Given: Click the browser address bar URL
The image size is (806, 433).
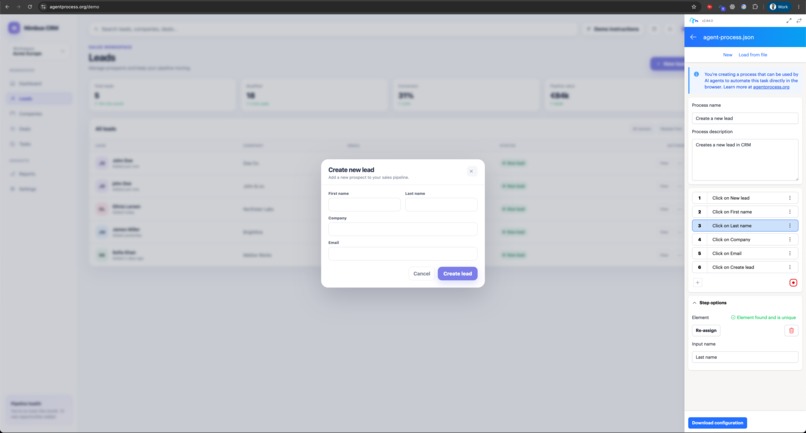Looking at the screenshot, I should 75,7.
